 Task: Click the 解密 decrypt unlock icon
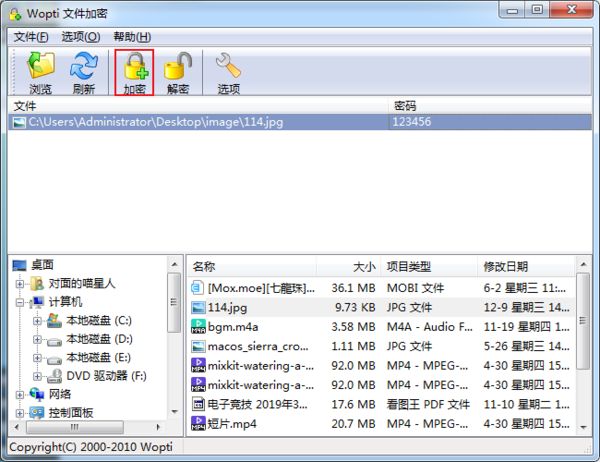(x=178, y=68)
